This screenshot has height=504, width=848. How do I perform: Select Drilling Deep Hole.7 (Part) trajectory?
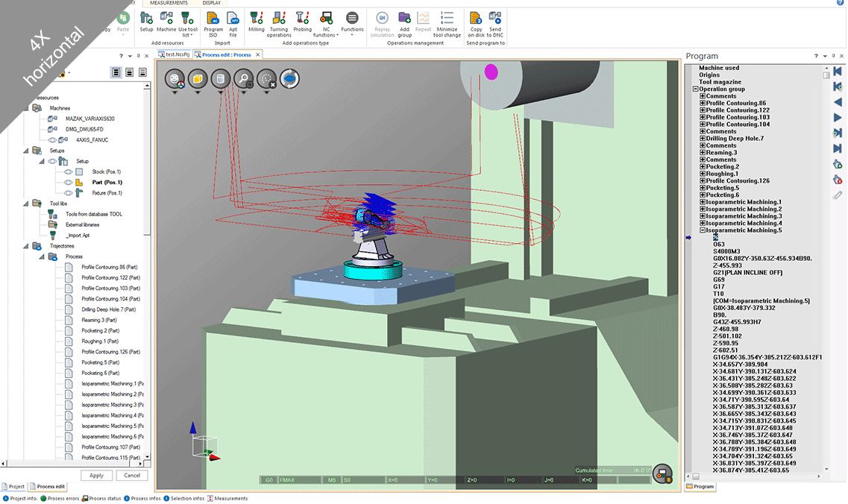[x=109, y=309]
